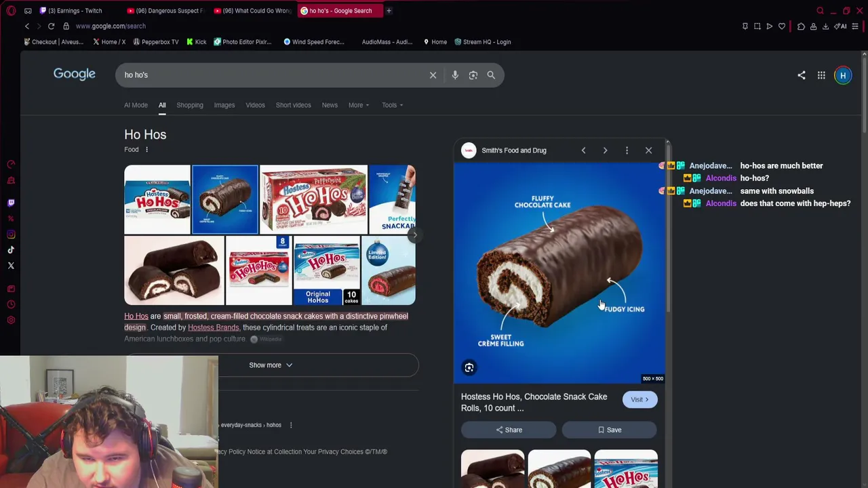Open a new browser tab
The image size is (868, 488).
(389, 11)
